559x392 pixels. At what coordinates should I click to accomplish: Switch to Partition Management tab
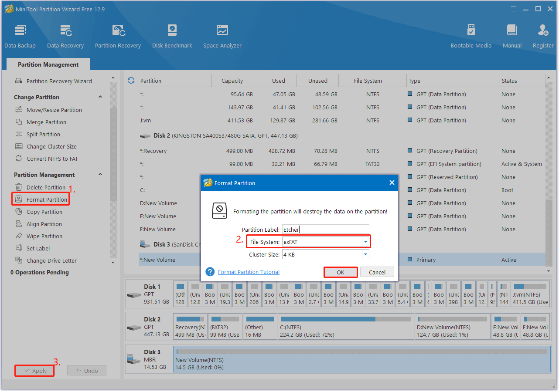click(x=48, y=64)
